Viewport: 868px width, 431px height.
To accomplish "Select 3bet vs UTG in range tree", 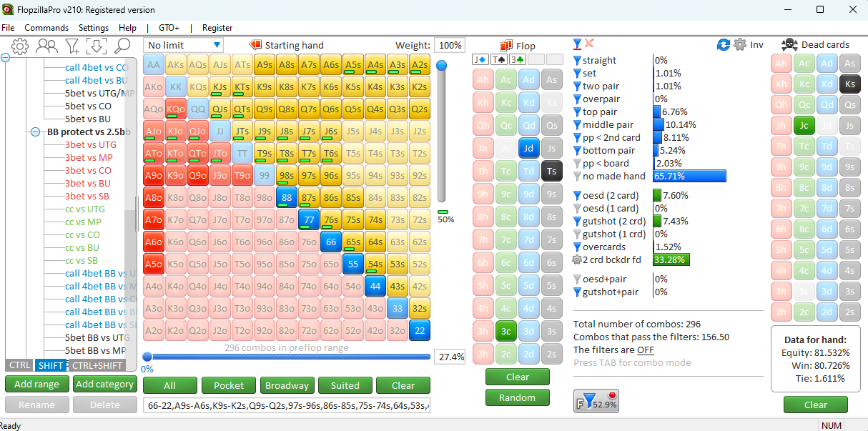I will click(x=90, y=144).
